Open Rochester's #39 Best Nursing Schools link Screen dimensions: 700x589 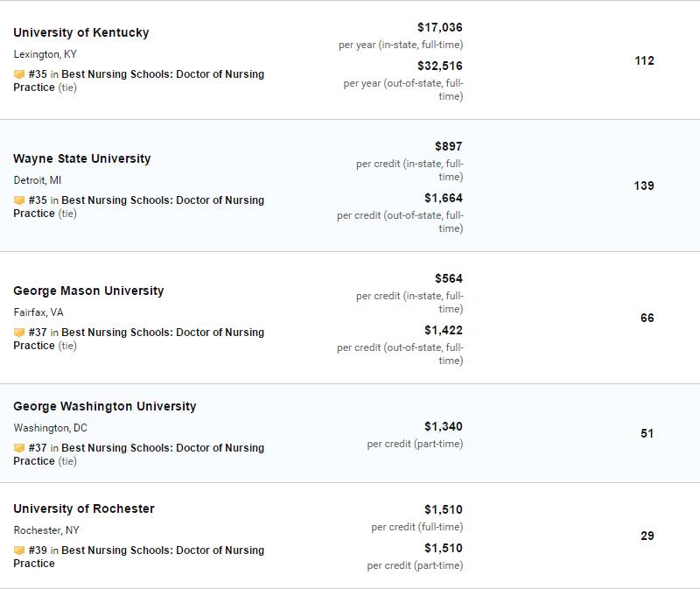pos(139,557)
